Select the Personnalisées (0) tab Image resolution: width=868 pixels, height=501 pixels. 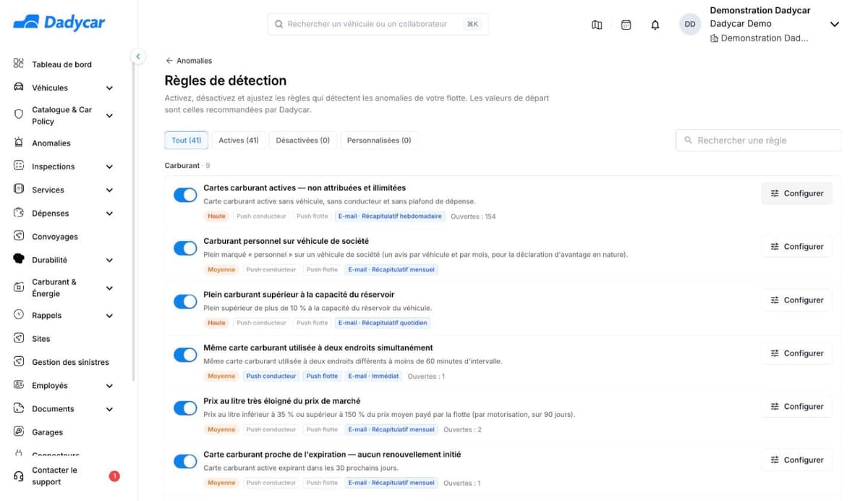click(x=379, y=140)
